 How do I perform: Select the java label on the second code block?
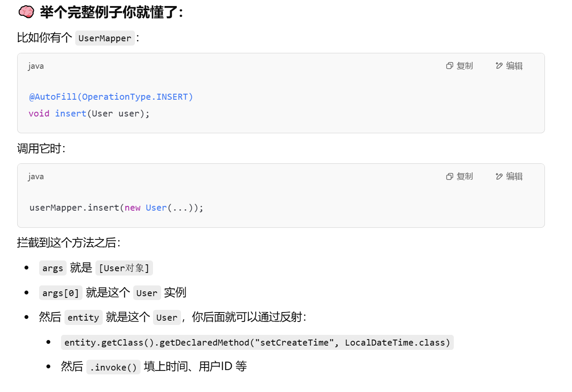35,176
